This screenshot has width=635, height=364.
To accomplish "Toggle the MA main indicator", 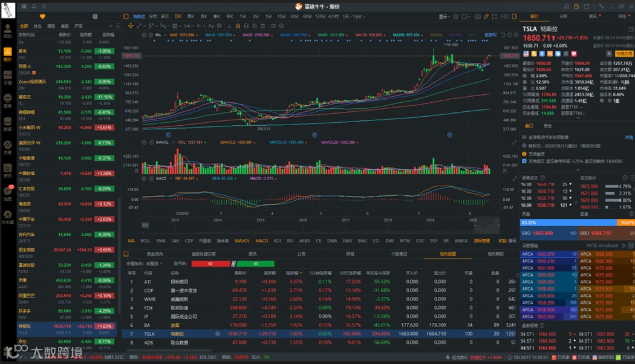I will point(131,241).
